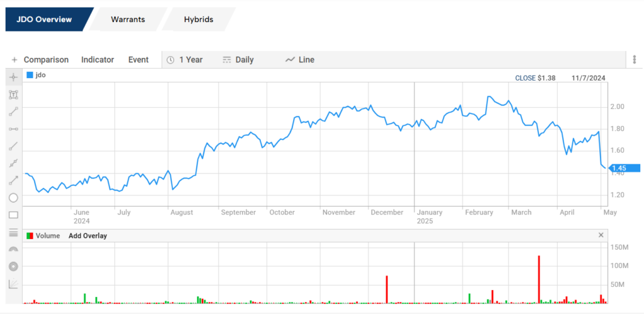Open the 1 Year time range dropdown
The image size is (644, 314).
[x=185, y=60]
